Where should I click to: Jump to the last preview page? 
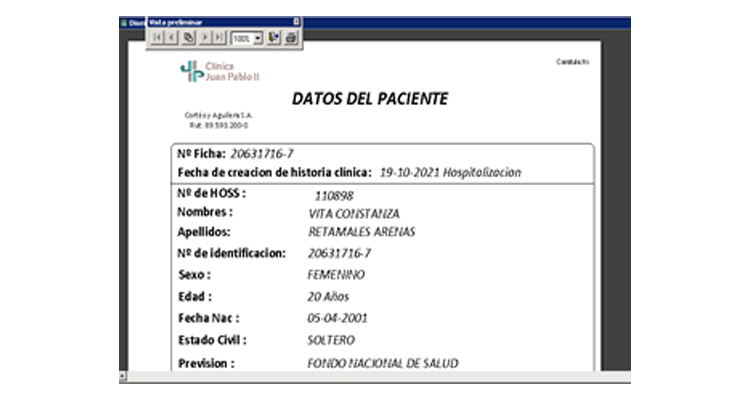(x=219, y=38)
